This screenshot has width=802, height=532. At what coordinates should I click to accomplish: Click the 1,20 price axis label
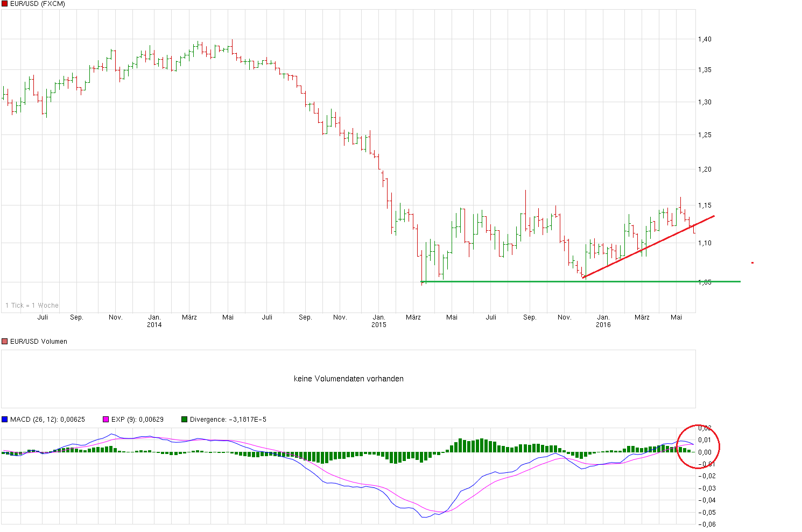pos(705,169)
